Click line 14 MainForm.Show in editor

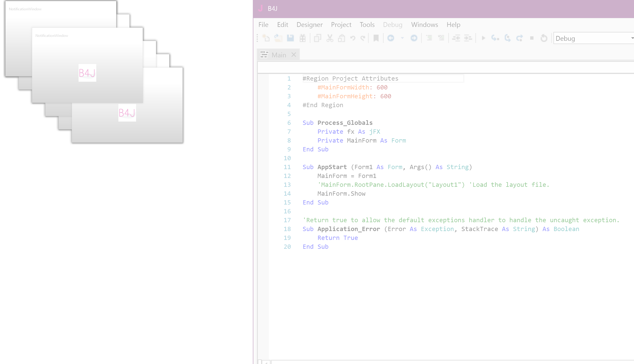point(341,193)
